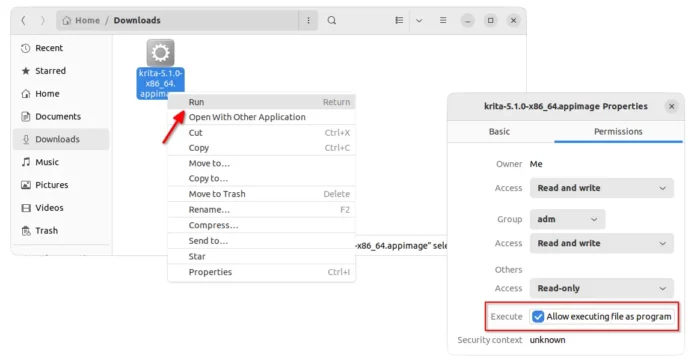Go to Home in the sidebar

pos(61,93)
